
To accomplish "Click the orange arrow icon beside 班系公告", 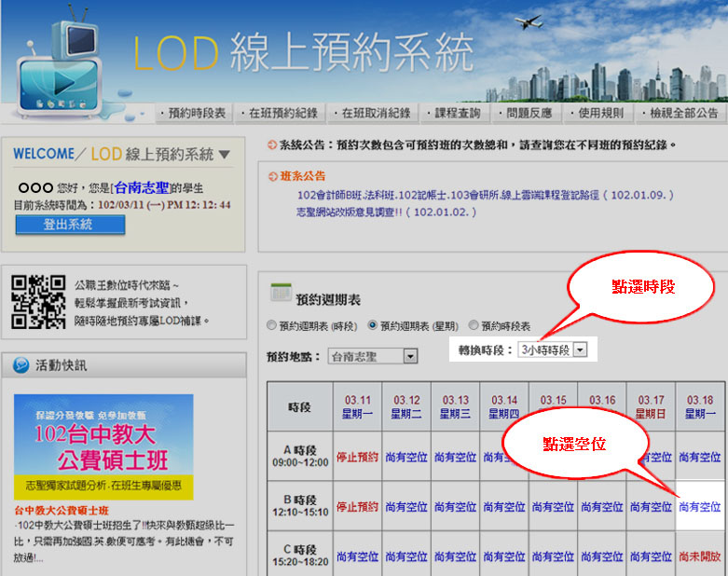I will [273, 176].
